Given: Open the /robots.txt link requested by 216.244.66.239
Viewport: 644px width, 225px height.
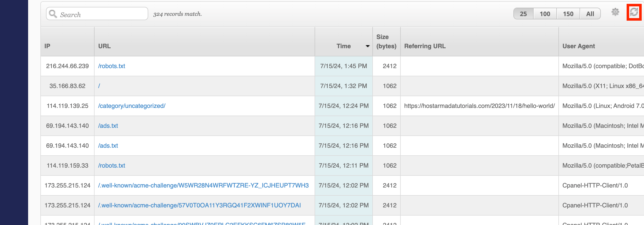Looking at the screenshot, I should (112, 66).
